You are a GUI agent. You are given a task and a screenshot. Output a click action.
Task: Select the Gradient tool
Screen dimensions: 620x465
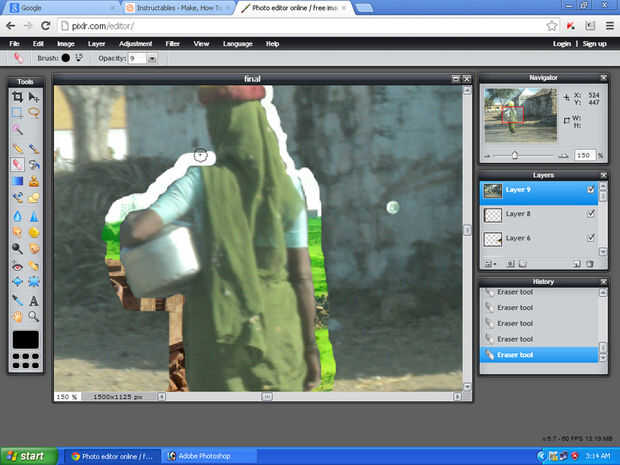(17, 181)
